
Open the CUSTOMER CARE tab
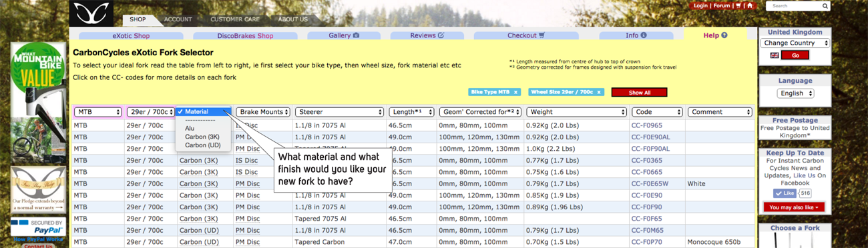(x=235, y=19)
